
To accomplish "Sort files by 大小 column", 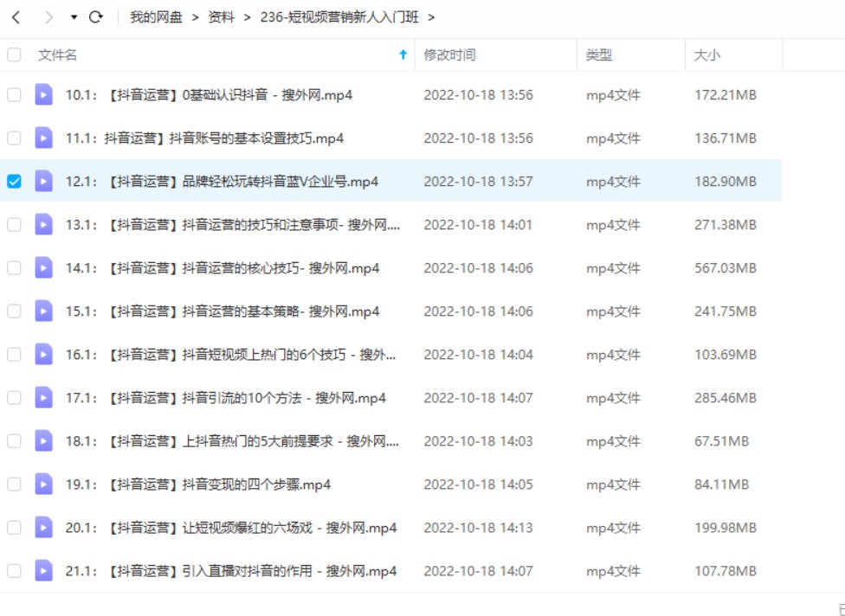I will click(707, 55).
